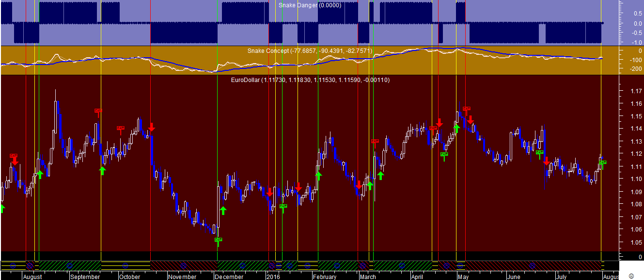Click the blue circle marker above October label

pos(126,265)
